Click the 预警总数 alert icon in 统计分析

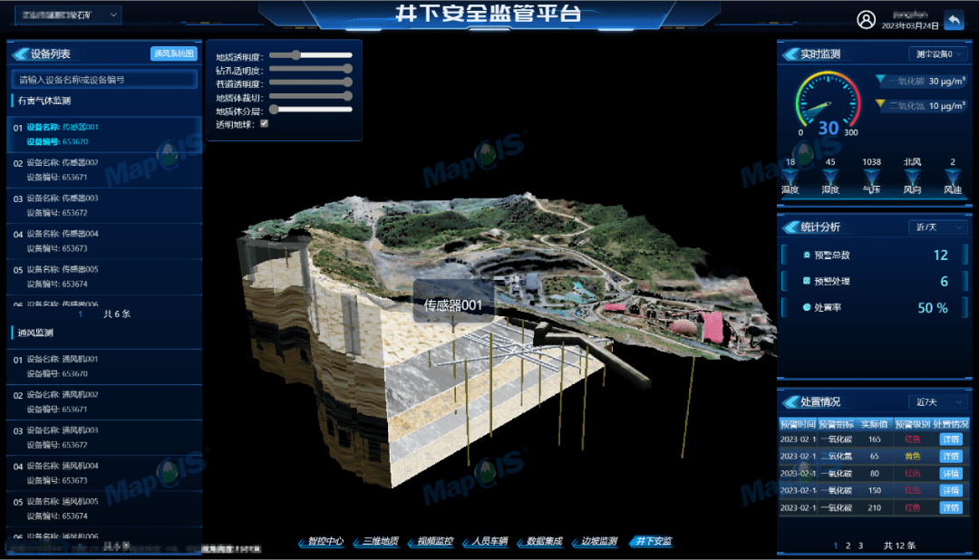[807, 255]
